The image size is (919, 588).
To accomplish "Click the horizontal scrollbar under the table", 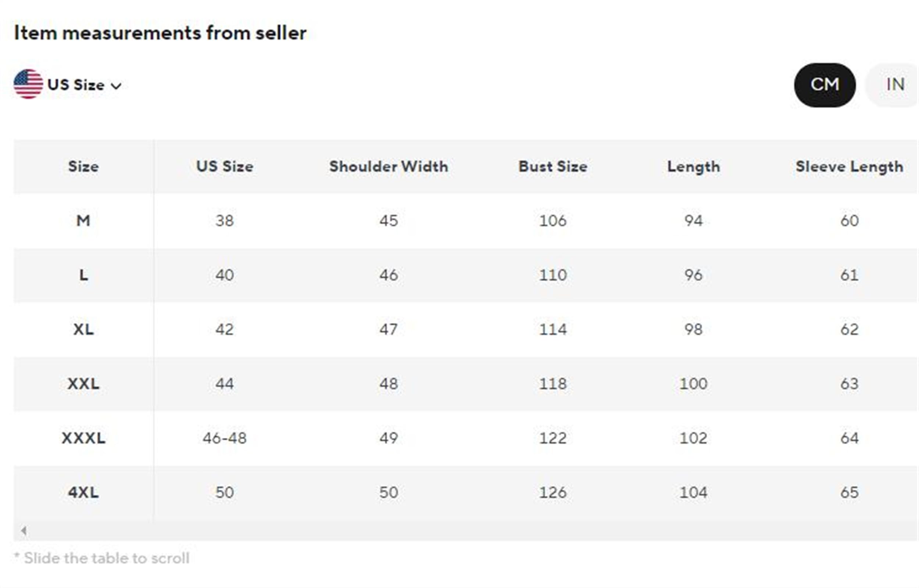I will (466, 531).
